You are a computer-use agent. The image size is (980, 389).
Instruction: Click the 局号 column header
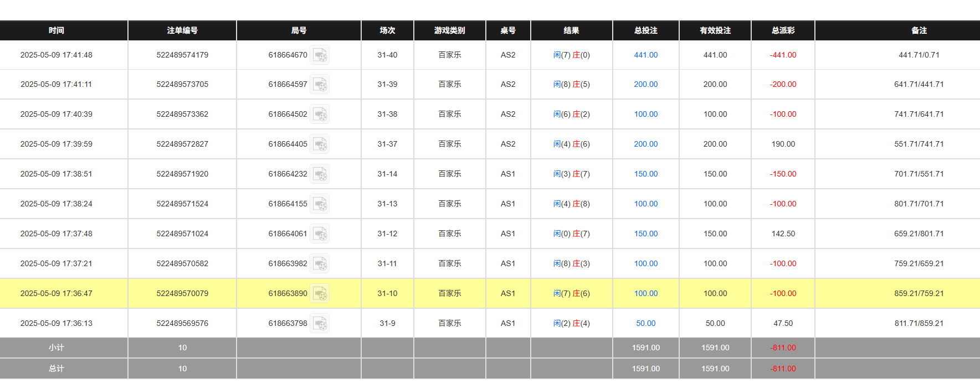click(299, 30)
